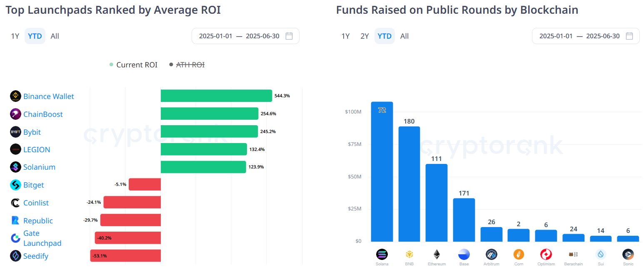Open calendar icon in Funds Raised date range
The height and width of the screenshot is (272, 644).
click(629, 36)
